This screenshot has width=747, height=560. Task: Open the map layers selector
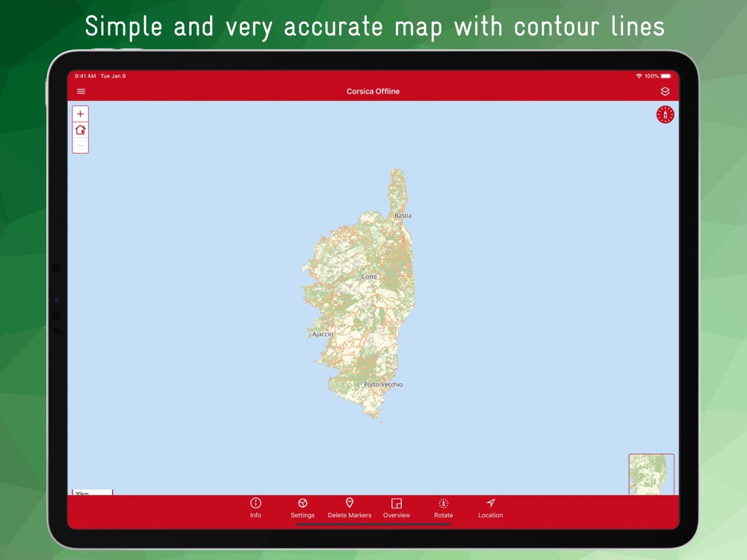point(665,91)
